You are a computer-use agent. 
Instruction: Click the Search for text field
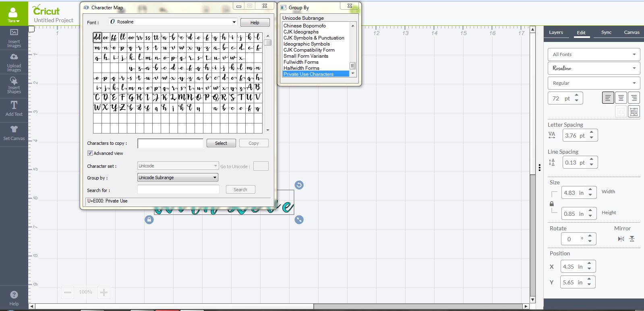[178, 190]
